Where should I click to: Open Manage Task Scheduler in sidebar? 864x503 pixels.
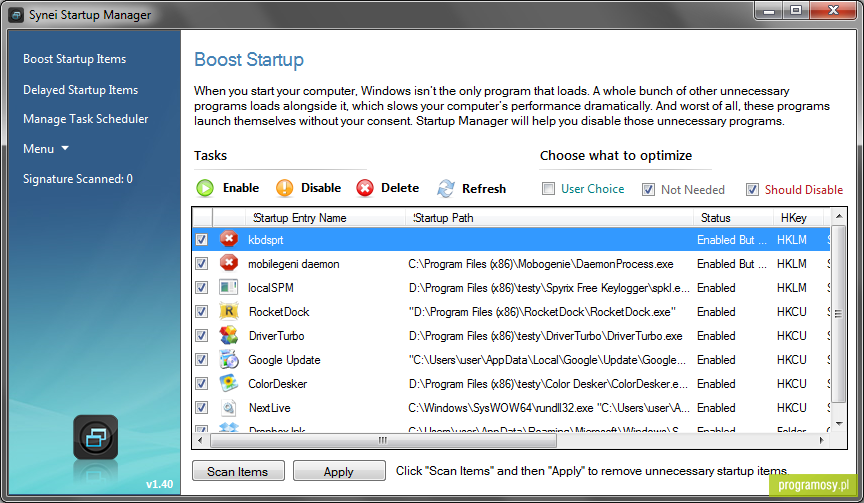pyautogui.click(x=85, y=119)
